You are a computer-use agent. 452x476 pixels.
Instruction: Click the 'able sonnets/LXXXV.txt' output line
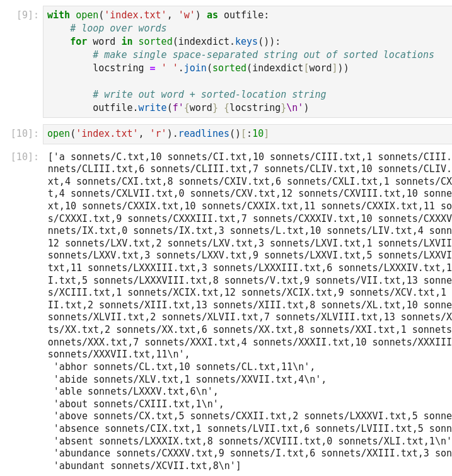click(x=136, y=392)
